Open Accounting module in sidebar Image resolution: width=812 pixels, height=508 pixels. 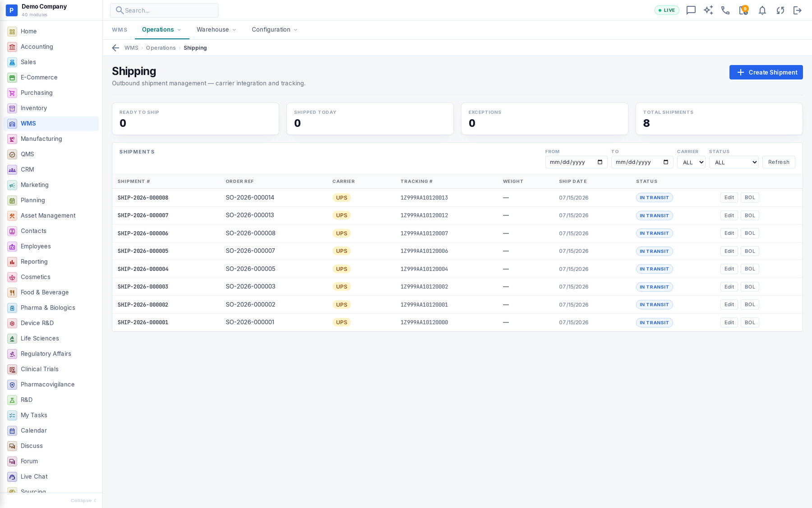point(51,47)
